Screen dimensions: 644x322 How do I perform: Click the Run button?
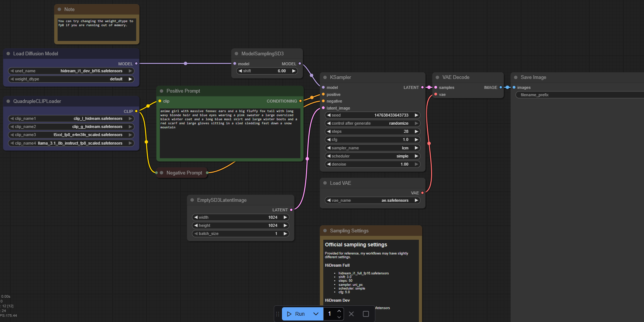point(296,314)
